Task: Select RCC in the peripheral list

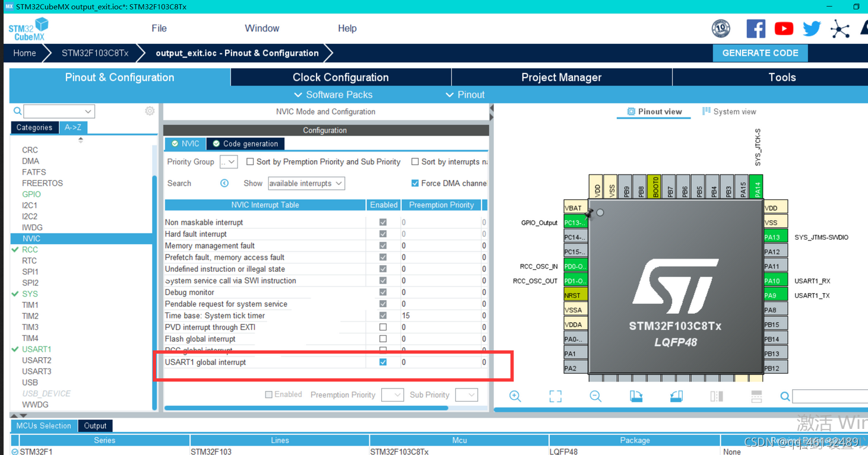Action: [x=30, y=250]
